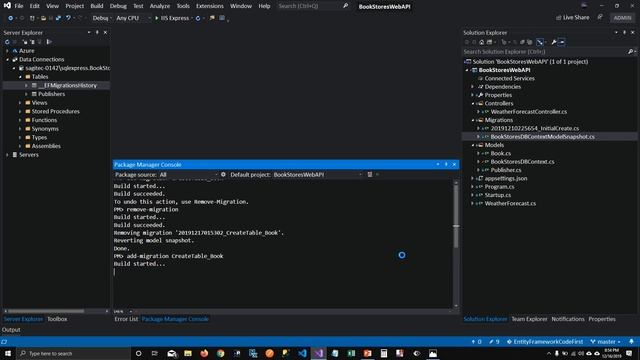The height and width of the screenshot is (360, 640).
Task: Click the Save All toolbar icon
Action: tap(58, 18)
